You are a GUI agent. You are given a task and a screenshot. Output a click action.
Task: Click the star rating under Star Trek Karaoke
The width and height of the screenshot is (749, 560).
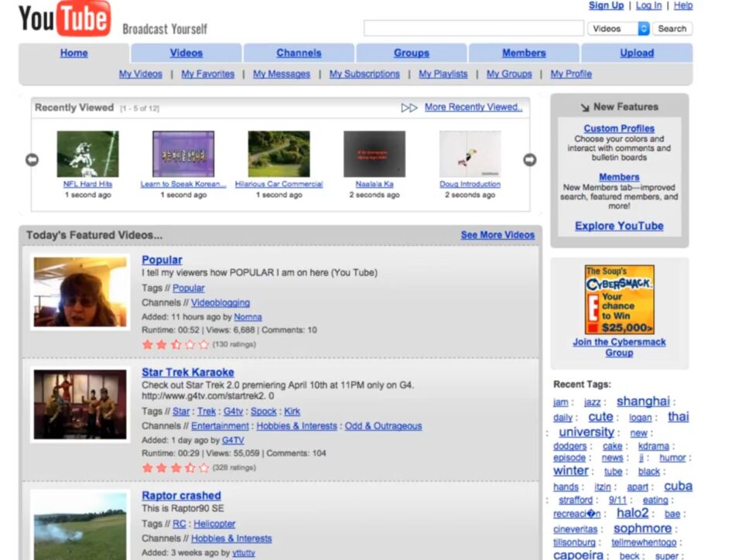pyautogui.click(x=176, y=467)
